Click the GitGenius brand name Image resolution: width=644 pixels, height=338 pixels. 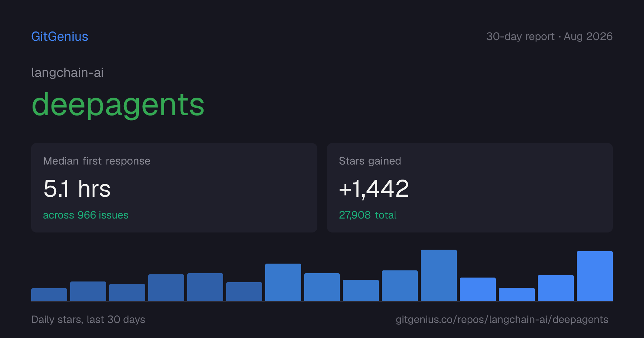click(x=60, y=36)
